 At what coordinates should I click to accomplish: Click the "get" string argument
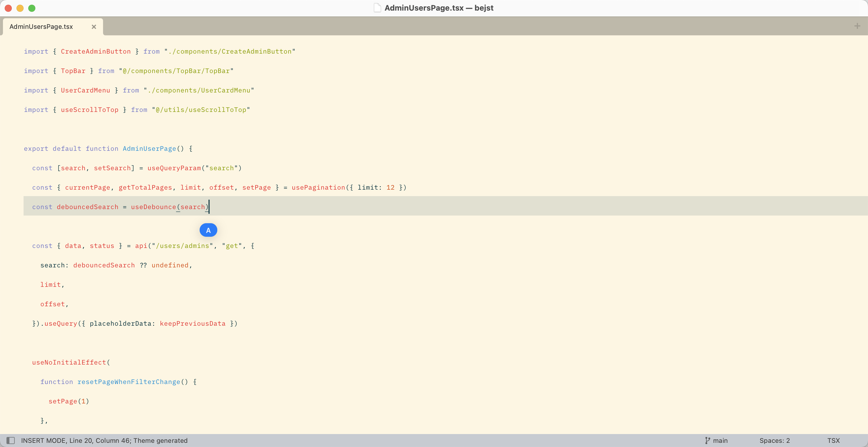point(232,246)
